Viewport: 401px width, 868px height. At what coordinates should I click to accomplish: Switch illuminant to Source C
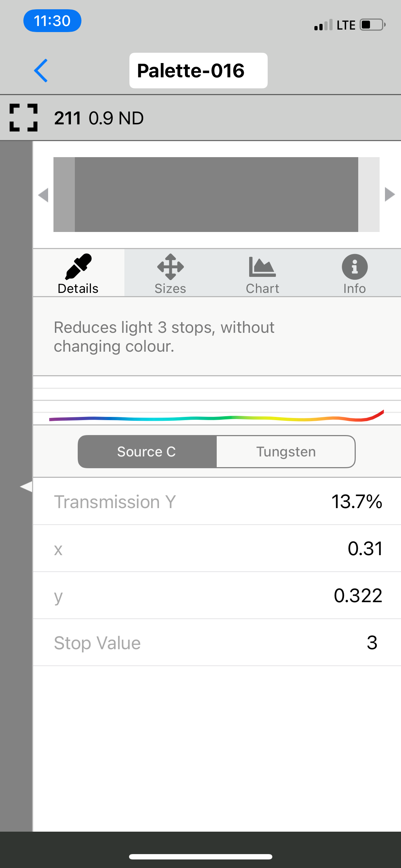point(147,451)
